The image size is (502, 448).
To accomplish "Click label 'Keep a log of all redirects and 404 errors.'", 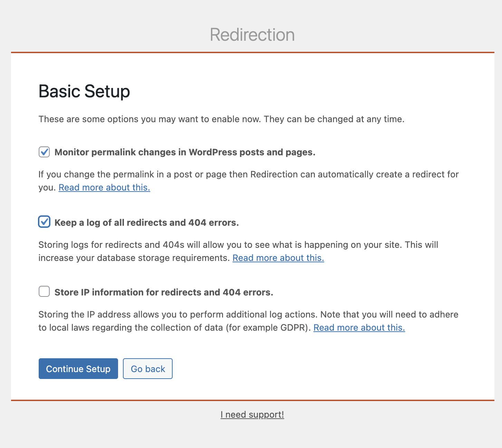I will click(x=147, y=223).
